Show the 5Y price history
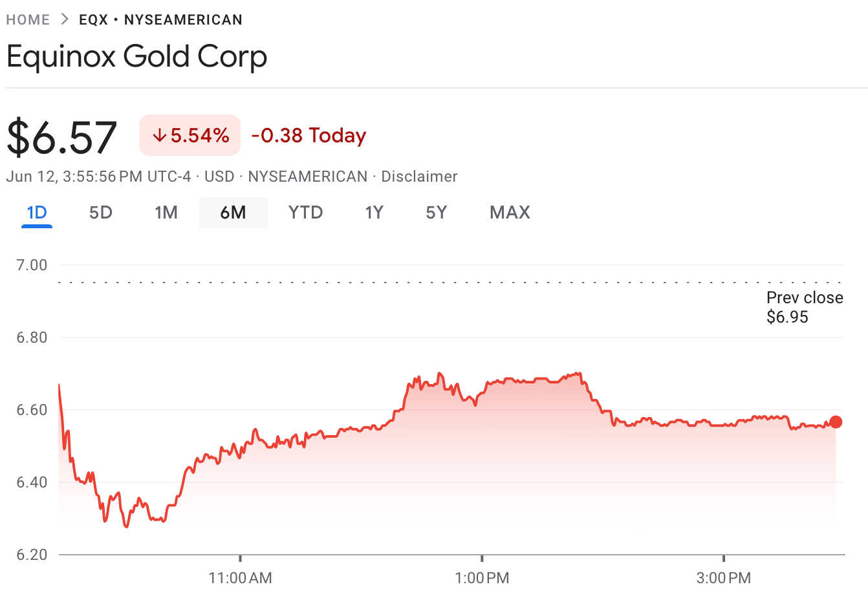868x600 pixels. (437, 213)
